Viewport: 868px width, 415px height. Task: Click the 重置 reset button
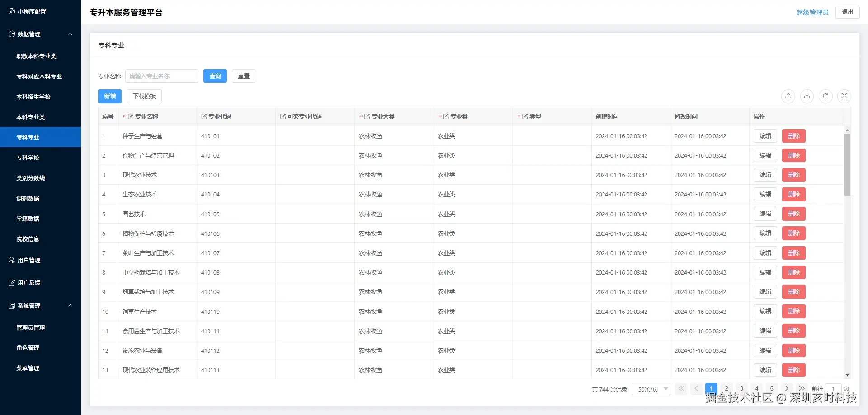tap(244, 76)
